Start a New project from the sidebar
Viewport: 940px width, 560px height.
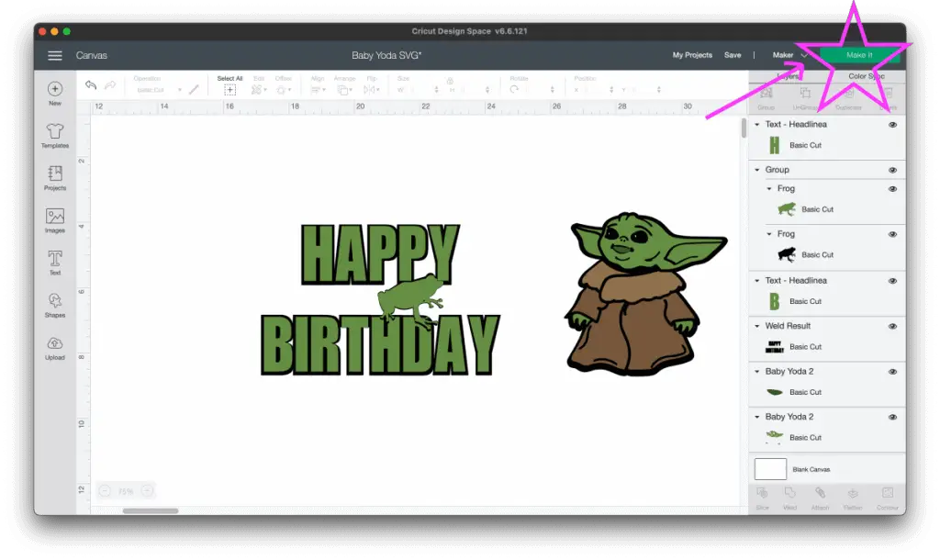54,94
